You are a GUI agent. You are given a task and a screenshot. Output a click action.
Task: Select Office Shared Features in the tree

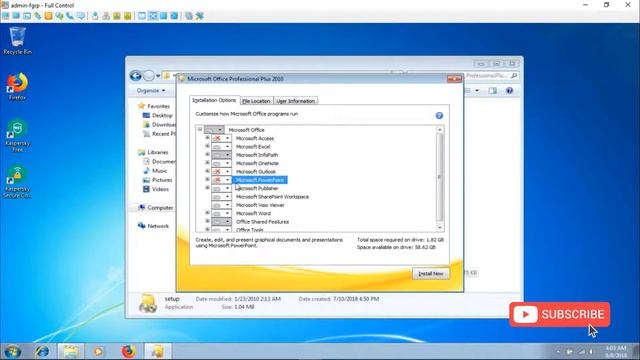[262, 222]
